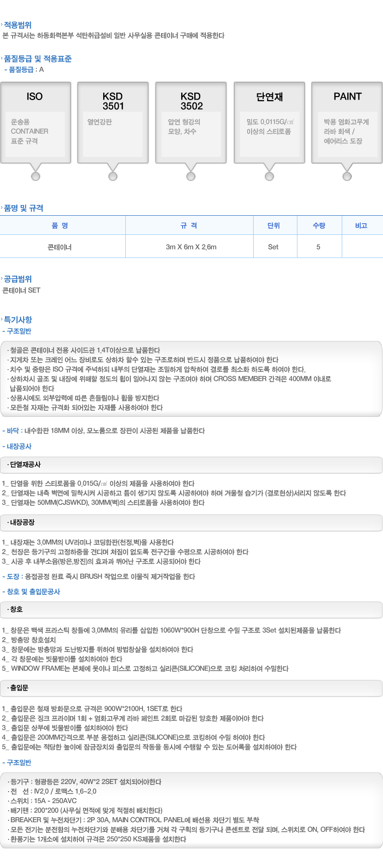Click the 등기구 형광등 220V line

85,782
